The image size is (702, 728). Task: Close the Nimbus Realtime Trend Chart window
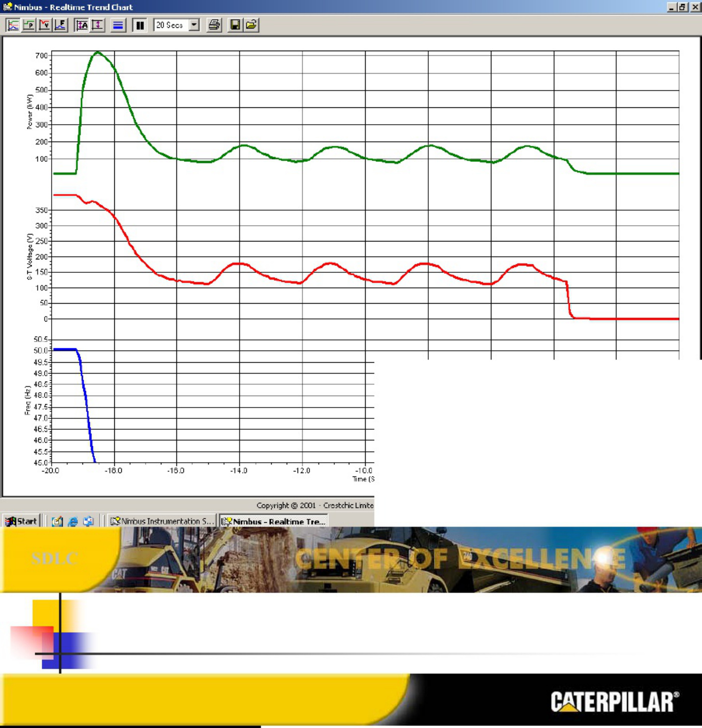tap(695, 7)
